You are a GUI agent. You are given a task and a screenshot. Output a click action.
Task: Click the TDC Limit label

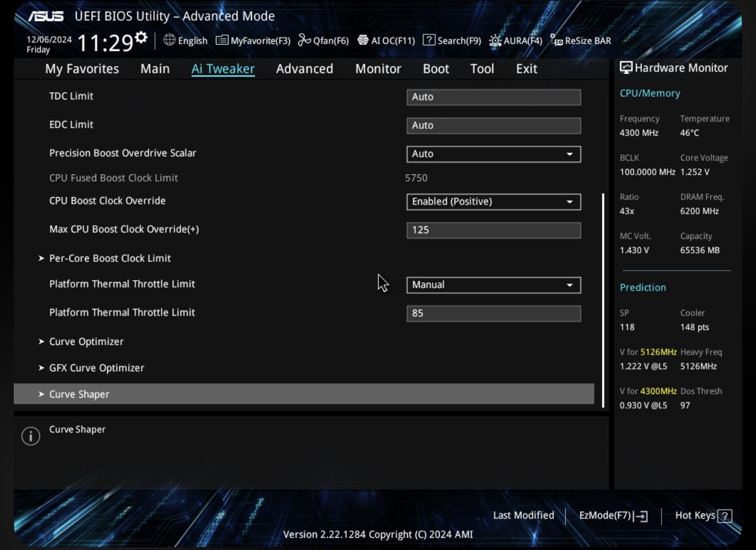click(x=71, y=96)
